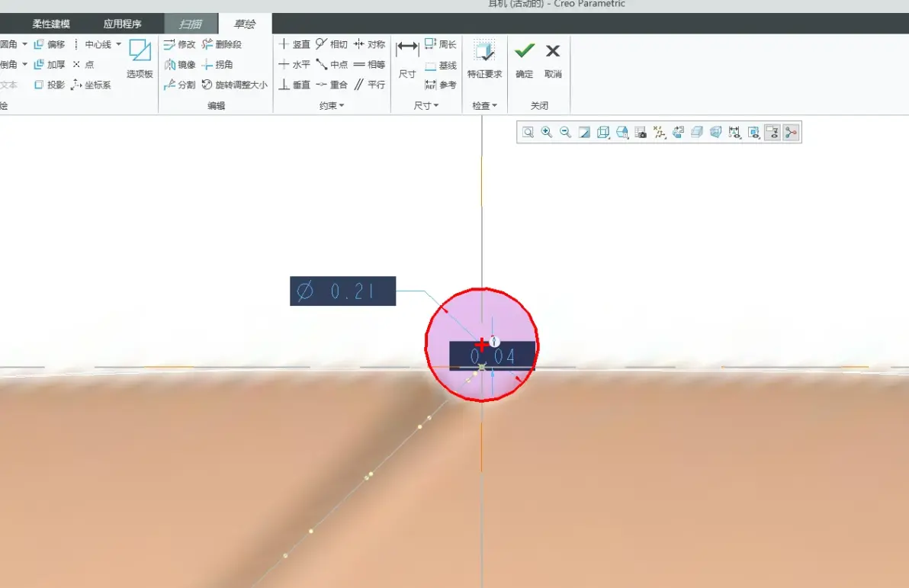The width and height of the screenshot is (909, 588).
Task: Switch to the 扫描 tab
Action: 190,24
